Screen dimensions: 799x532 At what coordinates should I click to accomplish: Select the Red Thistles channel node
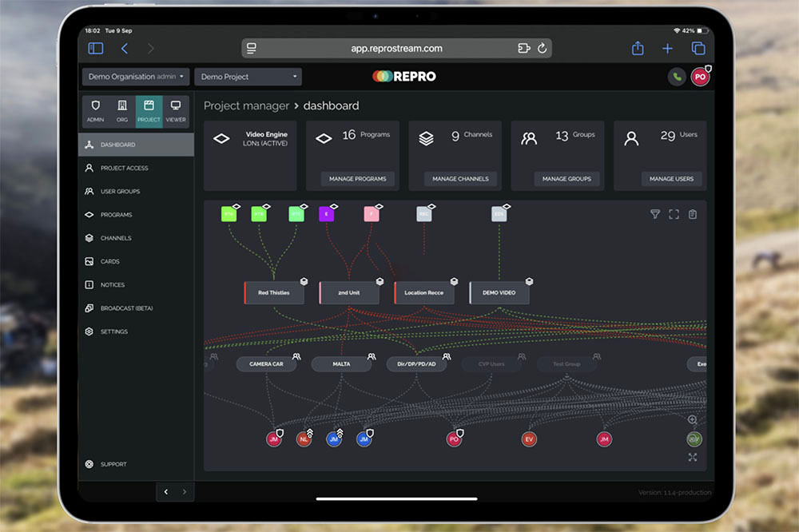[273, 293]
